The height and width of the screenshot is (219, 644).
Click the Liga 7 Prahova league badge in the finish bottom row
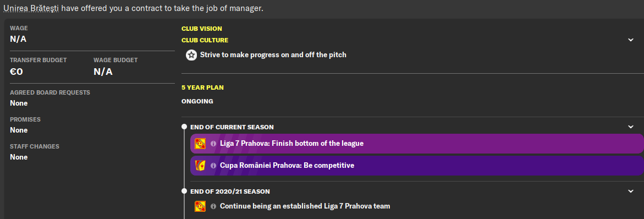(x=200, y=144)
